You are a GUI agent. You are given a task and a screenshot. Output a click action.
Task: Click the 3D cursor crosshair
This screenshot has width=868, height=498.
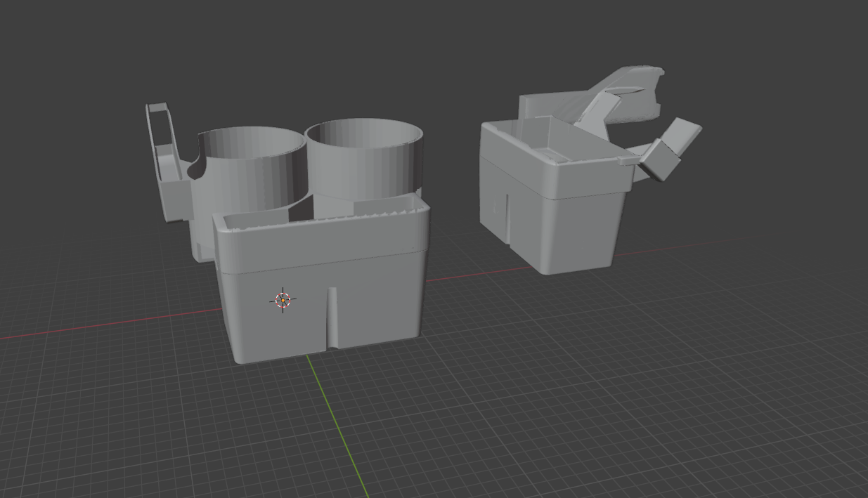coord(283,301)
